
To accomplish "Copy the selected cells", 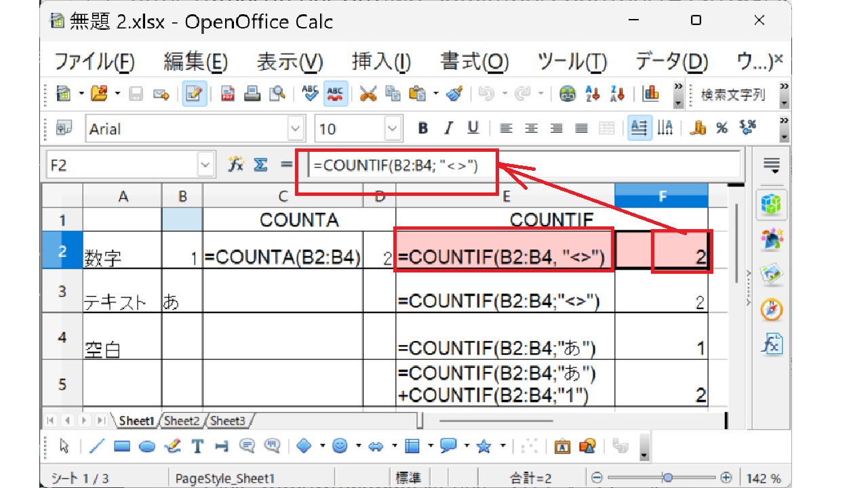I will 393,94.
